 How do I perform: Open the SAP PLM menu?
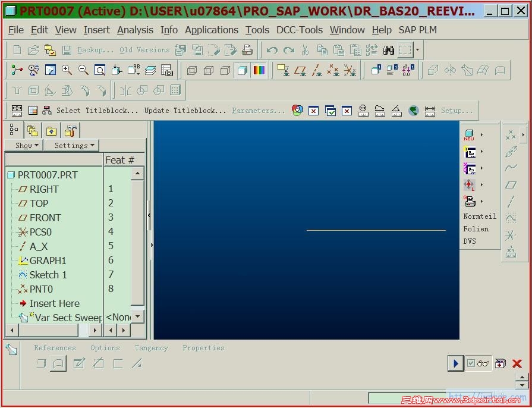click(x=418, y=30)
